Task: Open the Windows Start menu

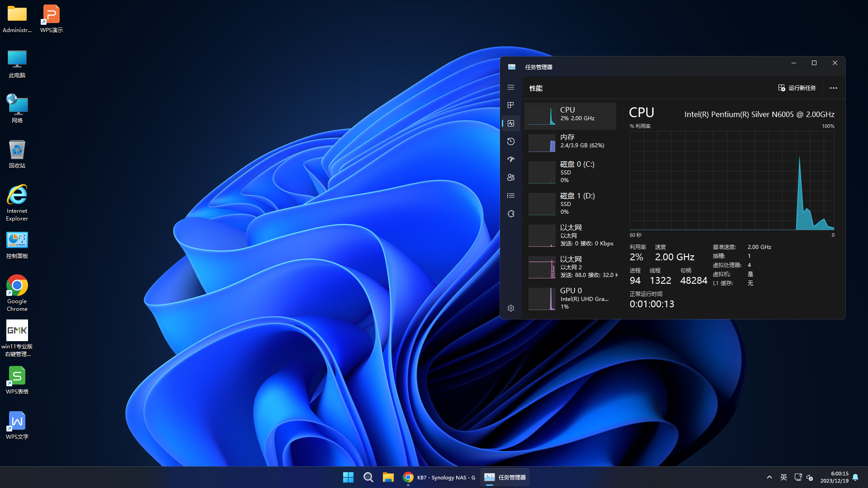Action: [348, 477]
